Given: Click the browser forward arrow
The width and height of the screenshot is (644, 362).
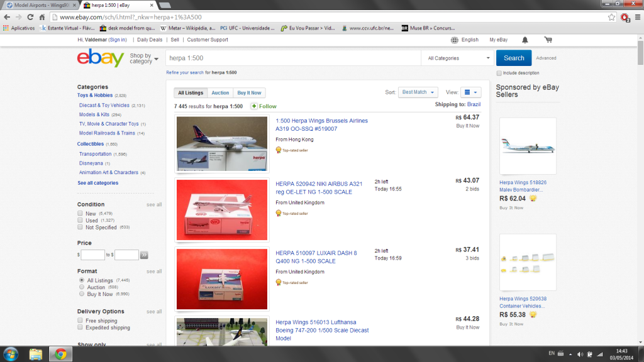Looking at the screenshot, I should click(18, 17).
